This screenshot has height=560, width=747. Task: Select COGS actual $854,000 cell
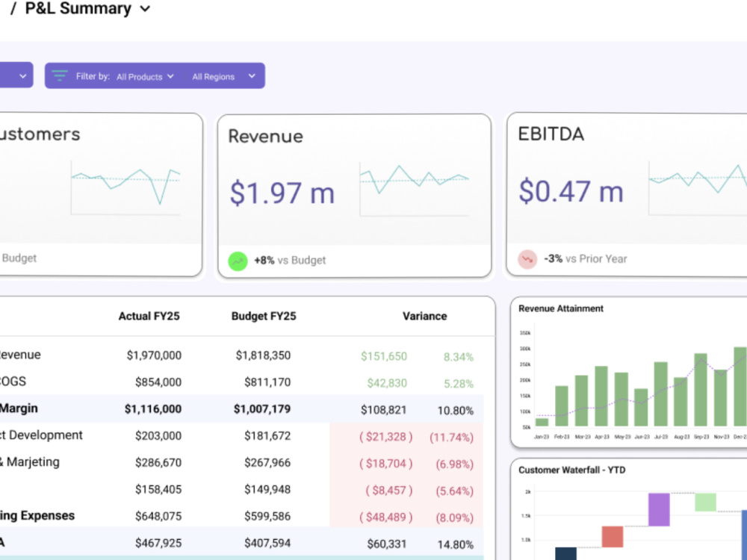158,382
